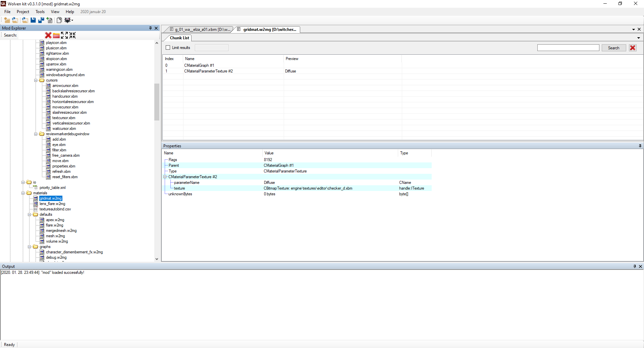Open the Help menu
Viewport: 644px width, 348px height.
[70, 12]
